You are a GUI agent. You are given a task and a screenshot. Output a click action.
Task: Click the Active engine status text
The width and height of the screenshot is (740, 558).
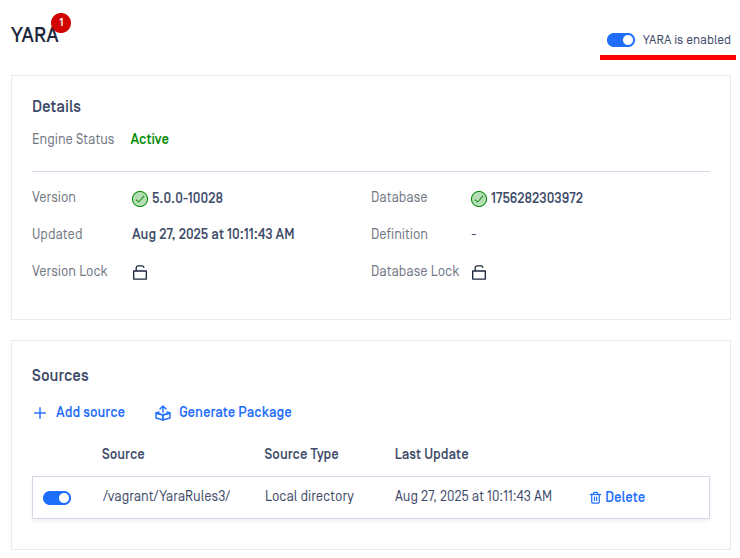(x=150, y=139)
